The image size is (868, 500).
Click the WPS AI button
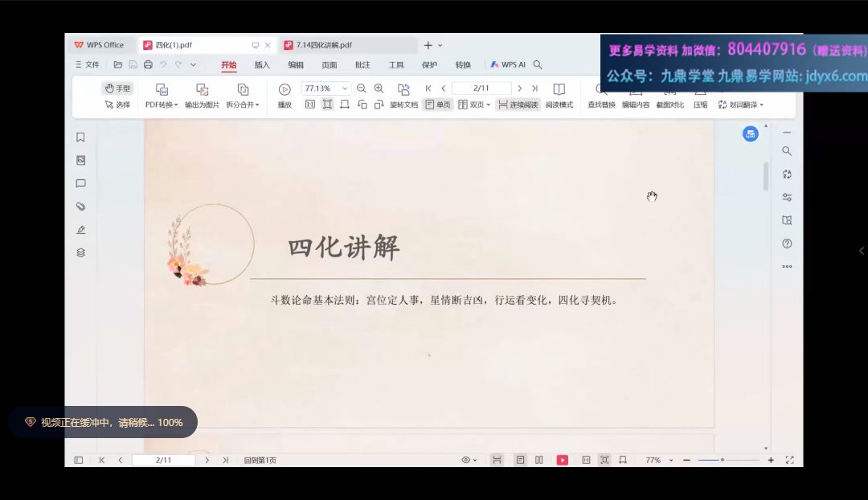(x=508, y=65)
